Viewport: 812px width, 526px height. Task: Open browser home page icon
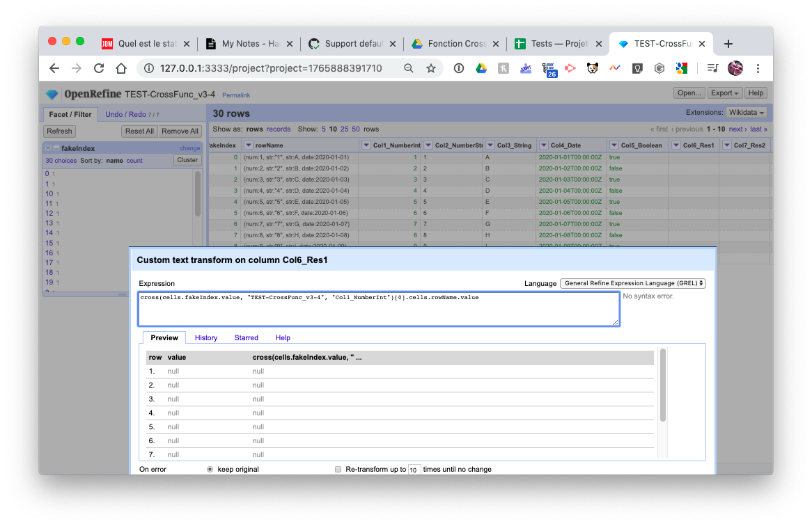pyautogui.click(x=121, y=68)
